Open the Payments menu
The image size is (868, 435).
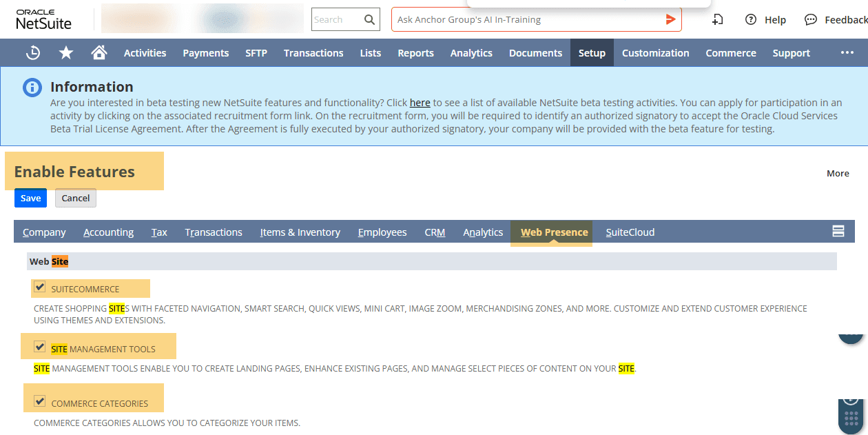pyautogui.click(x=206, y=53)
